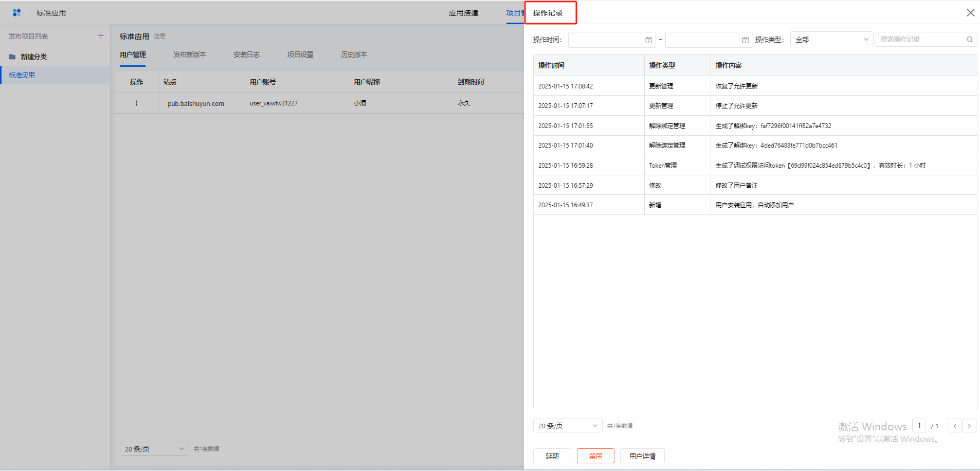The width and height of the screenshot is (980, 471).
Task: Switch to the 发布新版本 tab
Action: [189, 55]
